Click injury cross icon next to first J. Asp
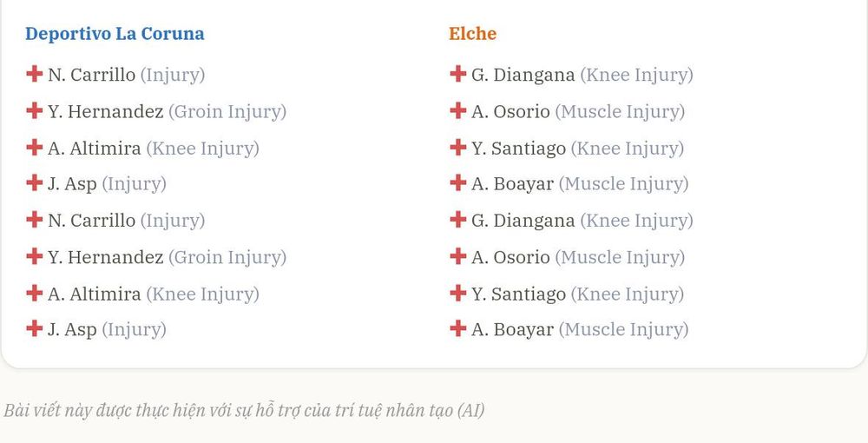This screenshot has height=443, width=868. [x=35, y=182]
